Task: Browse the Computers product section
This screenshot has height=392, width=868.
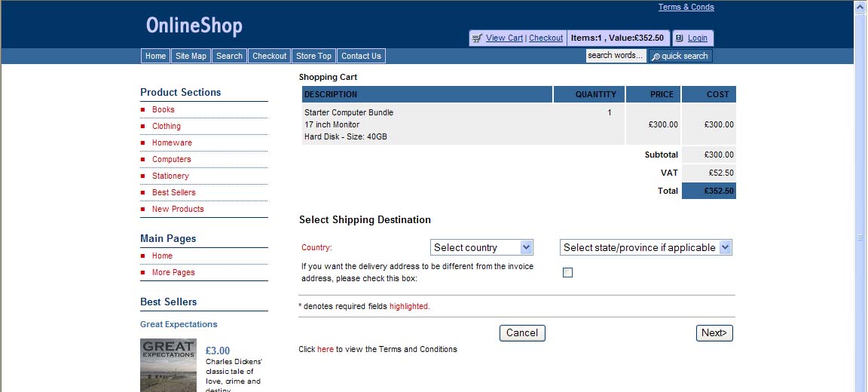Action: pos(171,159)
